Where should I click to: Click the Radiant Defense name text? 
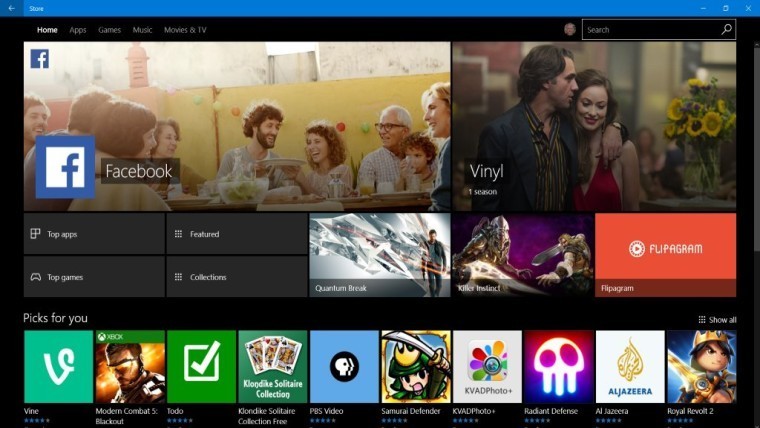click(551, 411)
